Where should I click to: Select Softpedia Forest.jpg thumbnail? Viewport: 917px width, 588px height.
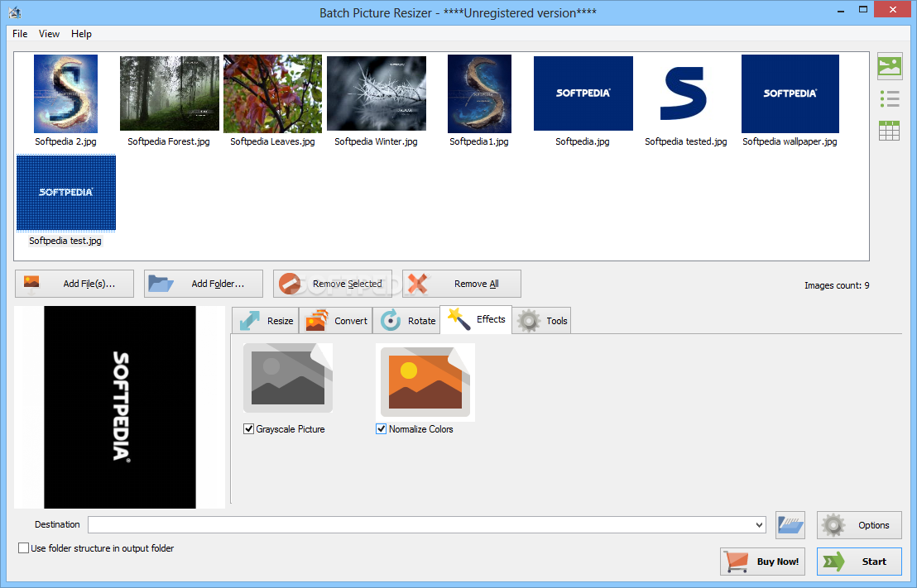click(x=170, y=93)
